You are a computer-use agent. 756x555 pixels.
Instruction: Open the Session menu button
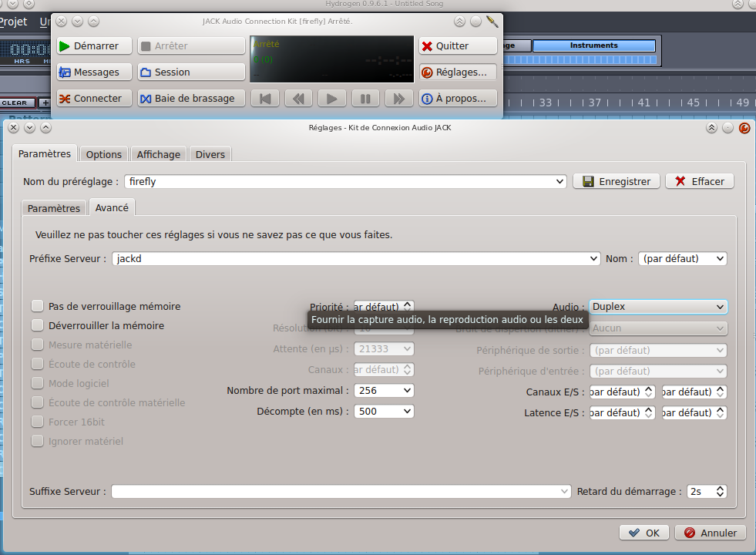[x=191, y=72]
